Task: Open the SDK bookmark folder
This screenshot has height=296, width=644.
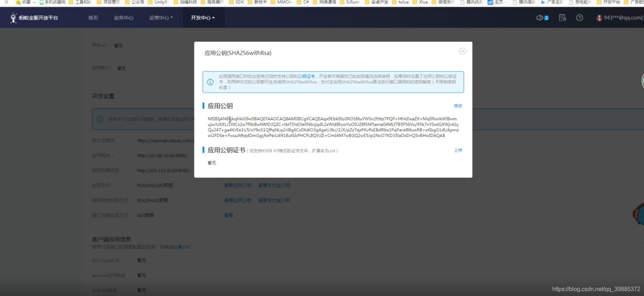Action: tap(236, 2)
